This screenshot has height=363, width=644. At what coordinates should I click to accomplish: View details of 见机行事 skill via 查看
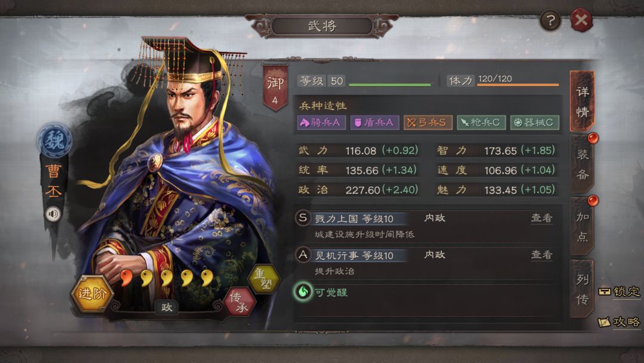[x=541, y=255]
